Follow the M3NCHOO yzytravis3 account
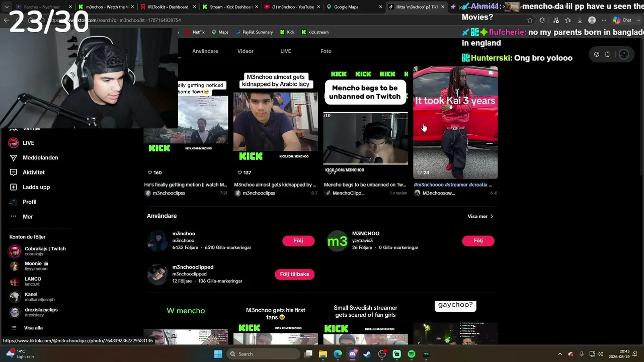 478,241
